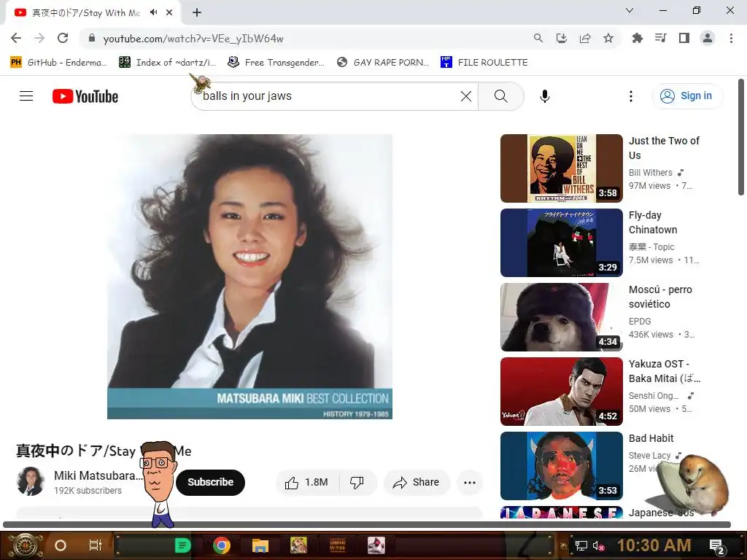Open Chrome profile avatar
The width and height of the screenshot is (747, 560).
pyautogui.click(x=708, y=38)
